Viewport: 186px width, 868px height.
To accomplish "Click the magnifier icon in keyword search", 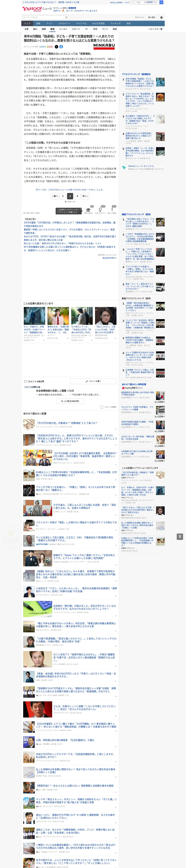I will pyautogui.click(x=66, y=18).
